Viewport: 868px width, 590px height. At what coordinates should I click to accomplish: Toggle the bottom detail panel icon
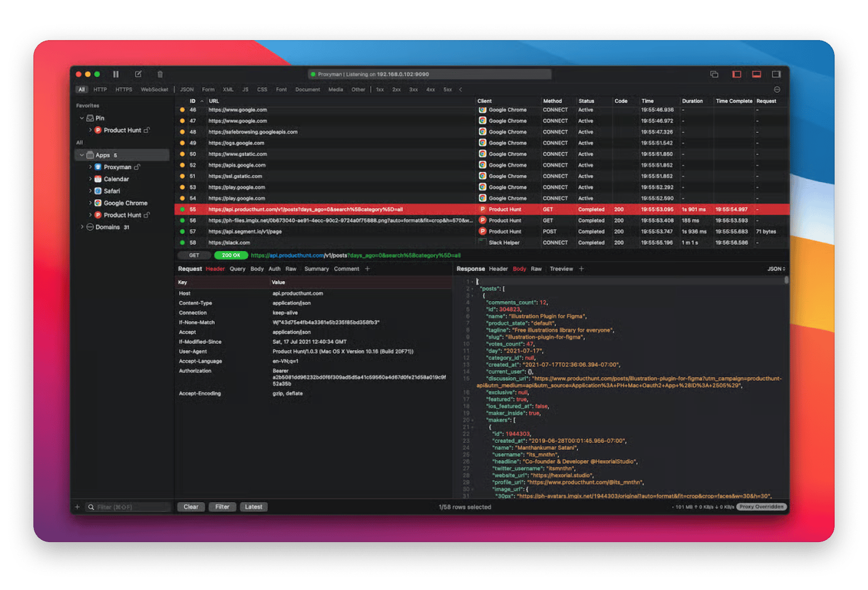click(757, 74)
